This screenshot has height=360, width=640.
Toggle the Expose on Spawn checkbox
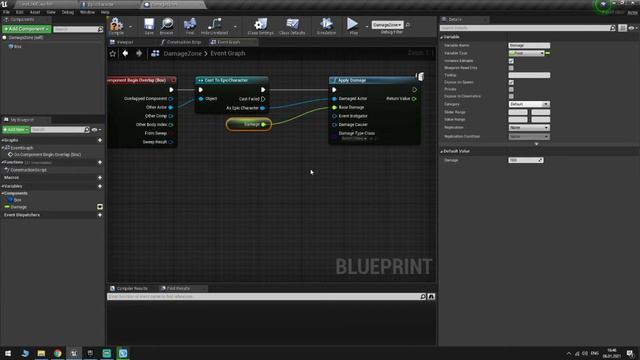[511, 82]
